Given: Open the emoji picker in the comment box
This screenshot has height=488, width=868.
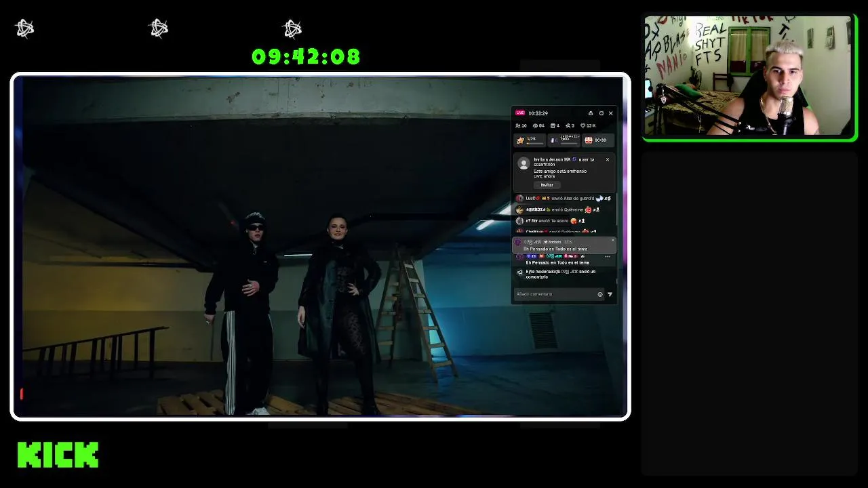Looking at the screenshot, I should [600, 294].
